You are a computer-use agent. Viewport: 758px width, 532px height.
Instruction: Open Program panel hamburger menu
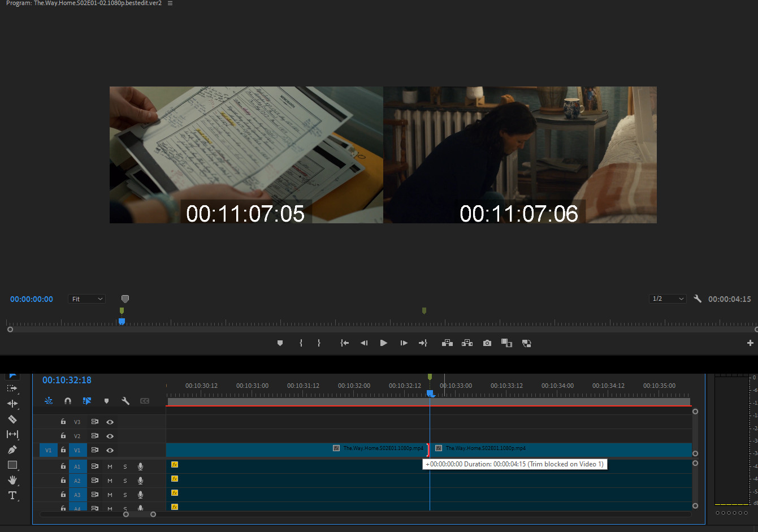click(170, 3)
